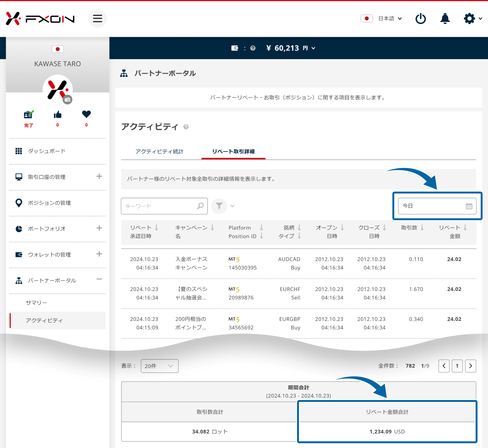This screenshot has height=448, width=488.
Task: Switch to the アクティビティ統計 tab
Action: 159,152
